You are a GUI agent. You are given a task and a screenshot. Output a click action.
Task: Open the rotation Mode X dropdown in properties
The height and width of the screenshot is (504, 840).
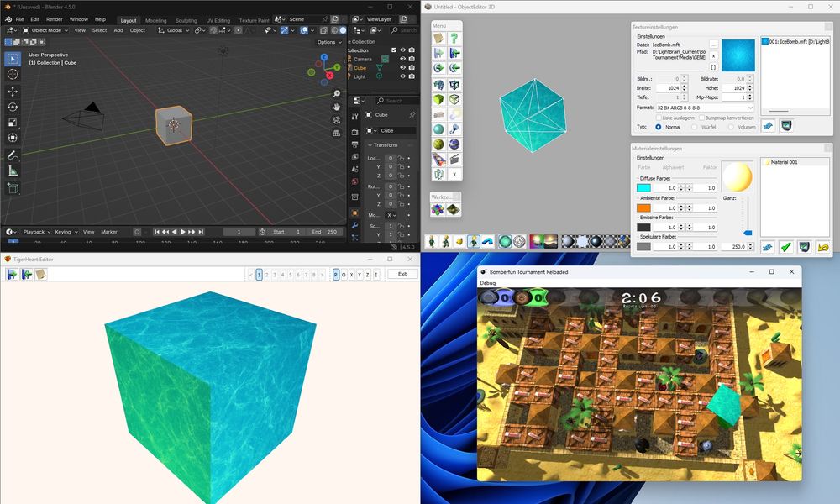tap(391, 215)
